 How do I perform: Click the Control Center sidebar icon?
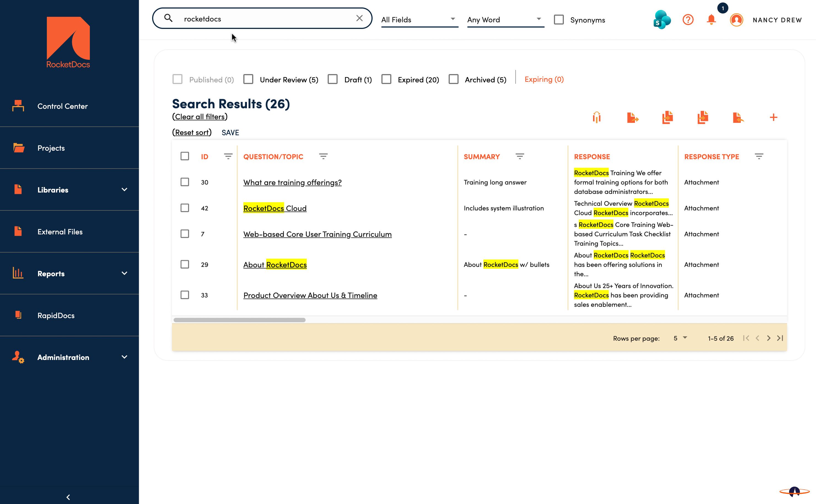click(x=18, y=106)
